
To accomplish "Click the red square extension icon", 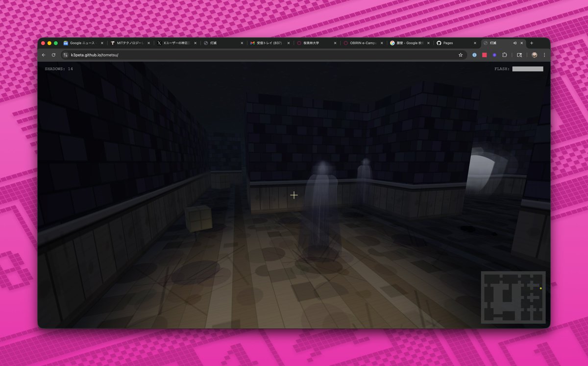I will click(x=484, y=55).
